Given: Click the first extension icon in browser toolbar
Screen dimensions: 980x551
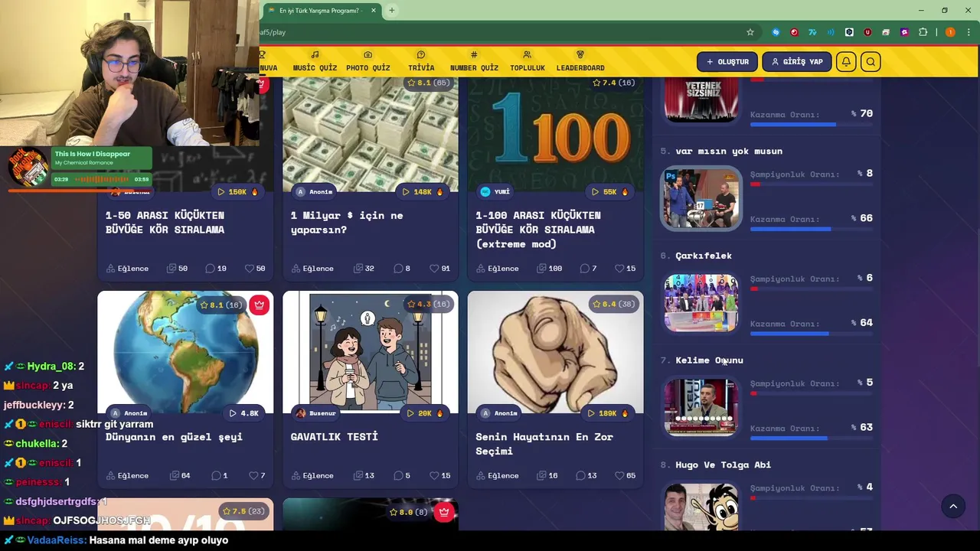Looking at the screenshot, I should pos(776,32).
